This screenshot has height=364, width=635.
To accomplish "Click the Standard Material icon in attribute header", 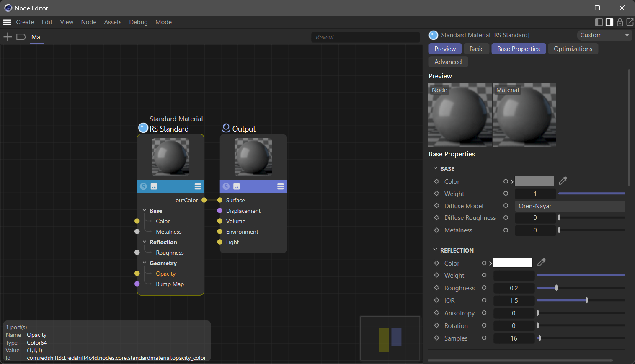I will coord(434,35).
